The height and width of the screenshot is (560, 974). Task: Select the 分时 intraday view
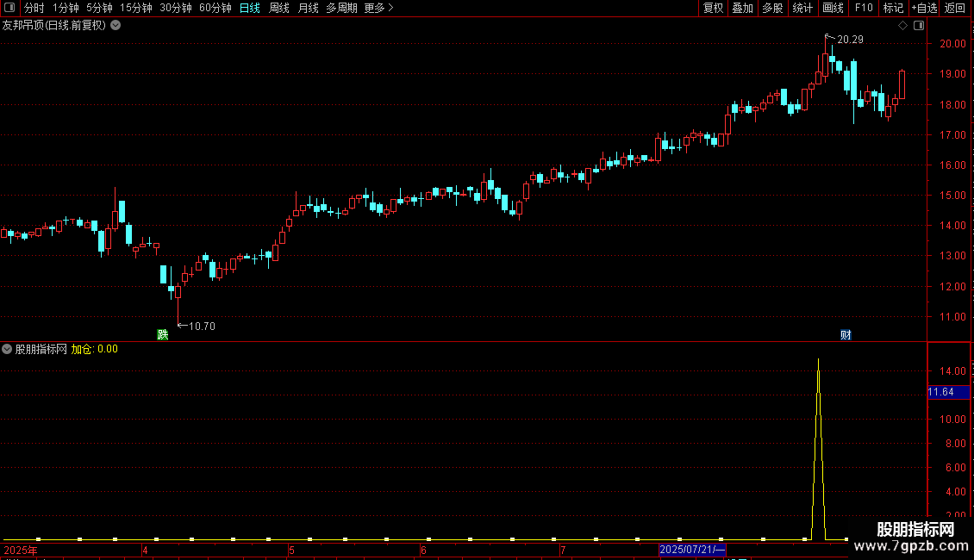coord(34,8)
